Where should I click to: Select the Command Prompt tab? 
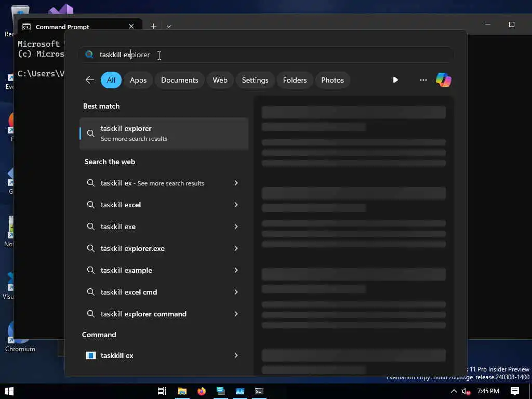[x=80, y=26]
